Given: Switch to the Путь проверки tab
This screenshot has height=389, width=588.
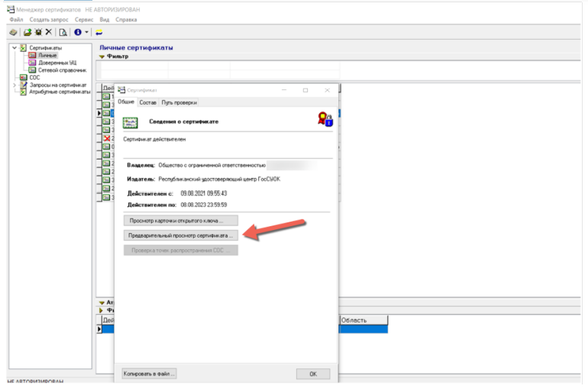Looking at the screenshot, I should coord(179,102).
